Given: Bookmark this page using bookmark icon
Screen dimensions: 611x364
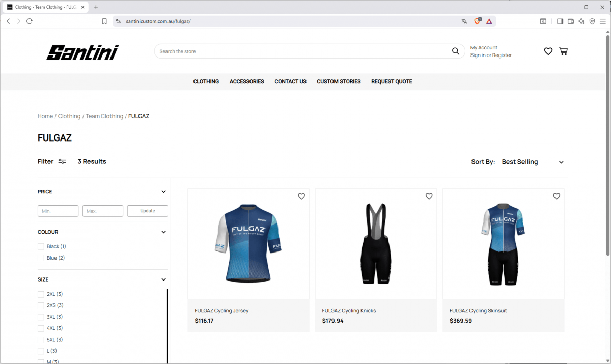Looking at the screenshot, I should coord(104,21).
